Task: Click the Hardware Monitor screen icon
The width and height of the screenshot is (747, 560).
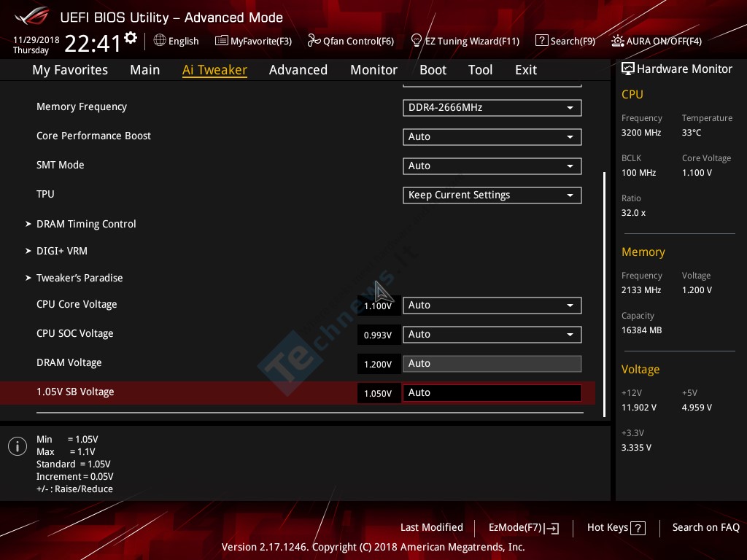Action: click(x=628, y=69)
